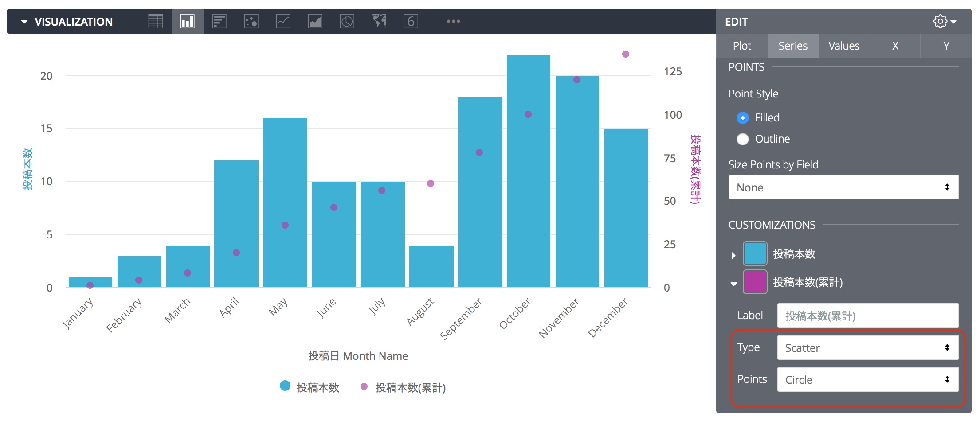Select the scatter plot visualization icon
980x421 pixels.
click(251, 21)
